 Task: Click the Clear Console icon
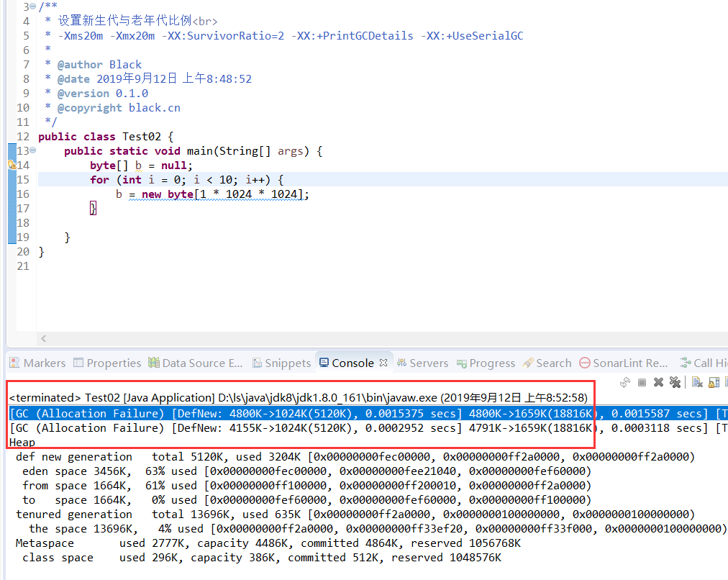click(697, 382)
